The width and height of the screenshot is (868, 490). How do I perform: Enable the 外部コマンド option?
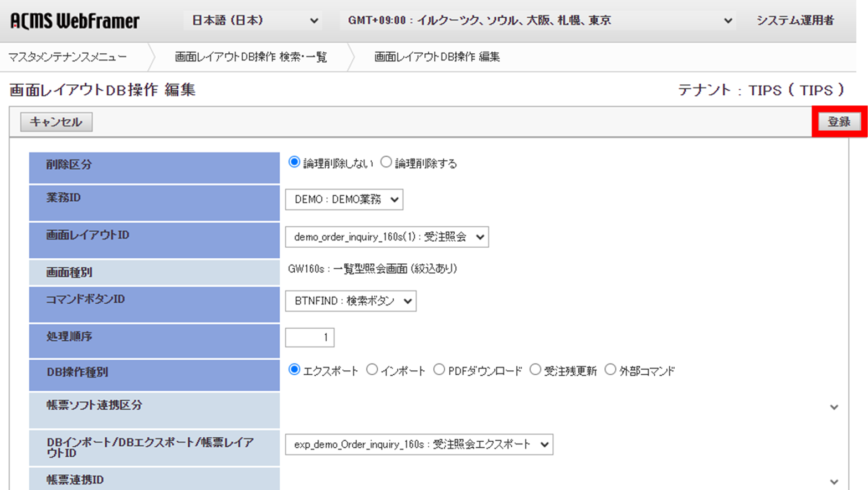click(x=610, y=369)
